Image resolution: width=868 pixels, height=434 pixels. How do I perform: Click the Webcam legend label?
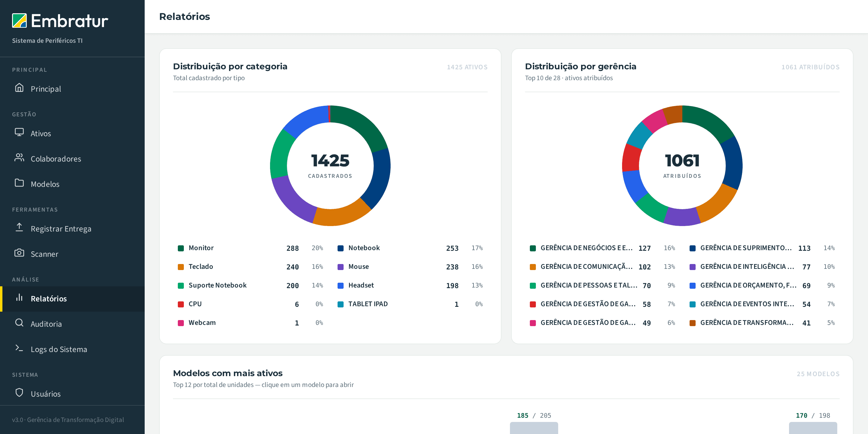click(x=202, y=322)
